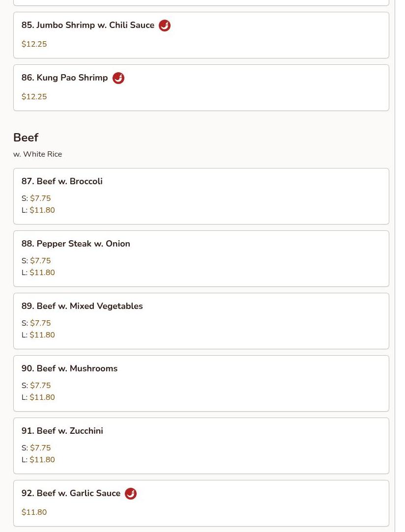Click large $11.80 price of Beef w. Mushrooms
Viewport: 405px width, 532px height.
pyautogui.click(x=42, y=397)
